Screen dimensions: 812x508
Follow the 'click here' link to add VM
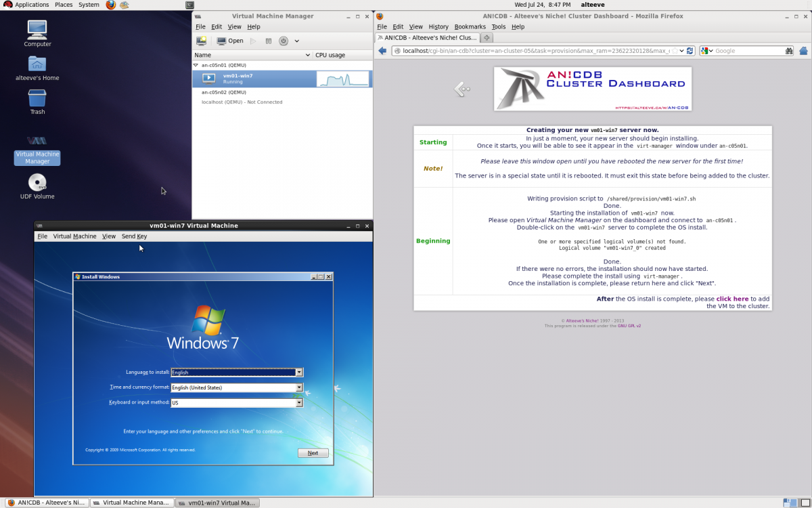pos(732,299)
